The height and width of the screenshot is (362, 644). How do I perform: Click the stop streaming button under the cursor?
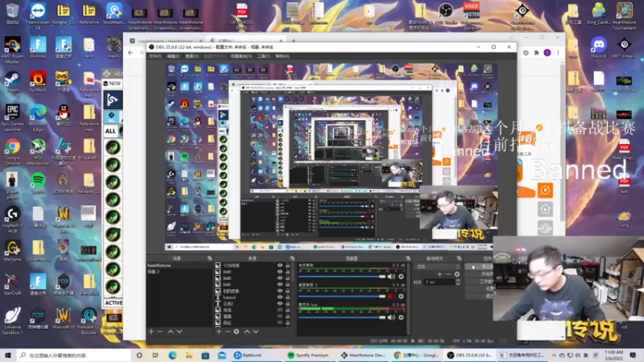coord(480,267)
